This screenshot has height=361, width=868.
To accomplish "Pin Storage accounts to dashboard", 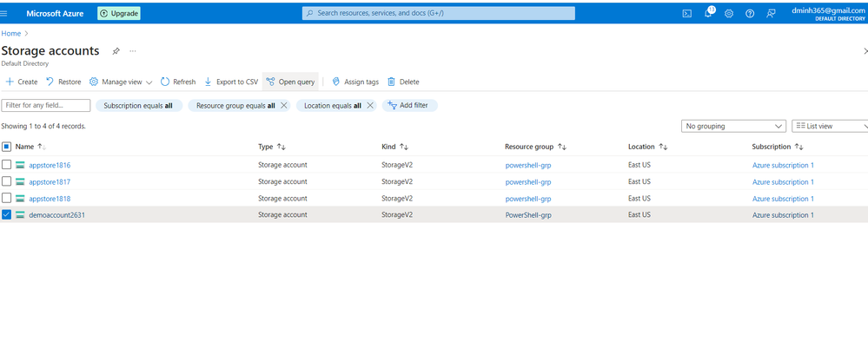I will pos(116,51).
